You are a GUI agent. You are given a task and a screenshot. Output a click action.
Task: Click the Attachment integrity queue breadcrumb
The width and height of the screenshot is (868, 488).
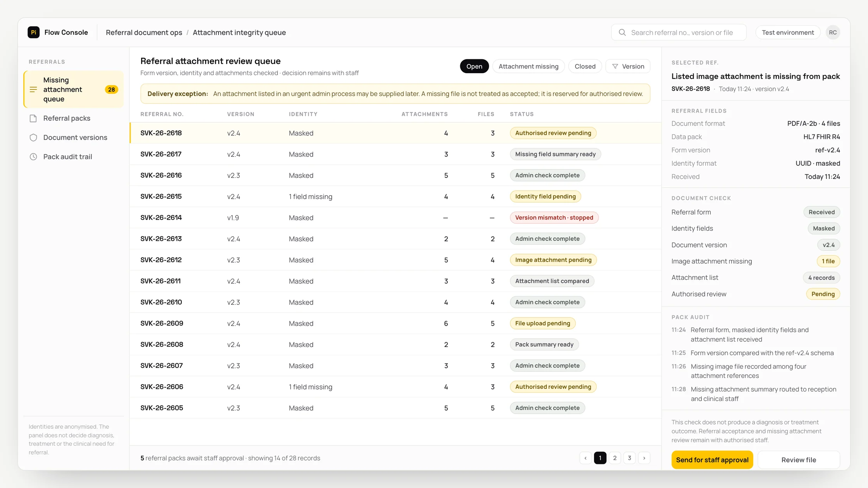pyautogui.click(x=239, y=33)
